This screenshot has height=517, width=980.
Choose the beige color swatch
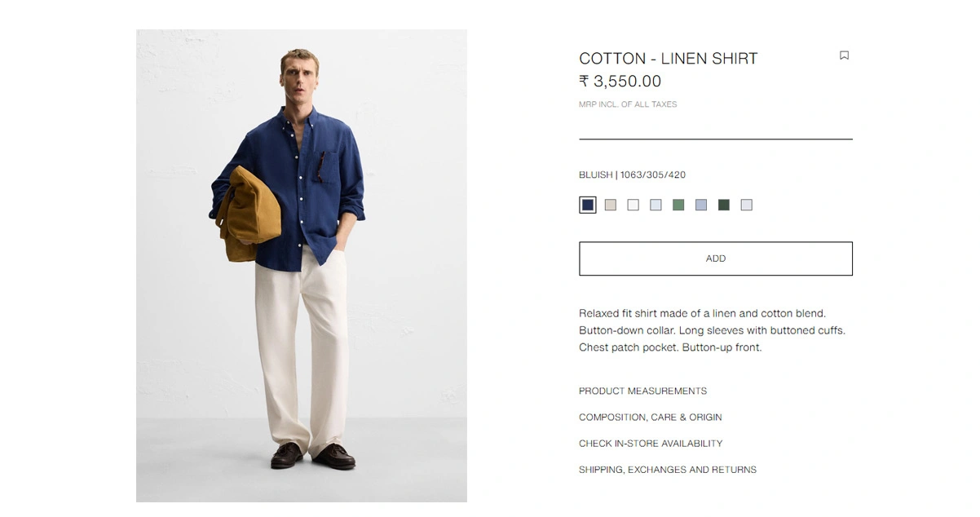click(610, 205)
